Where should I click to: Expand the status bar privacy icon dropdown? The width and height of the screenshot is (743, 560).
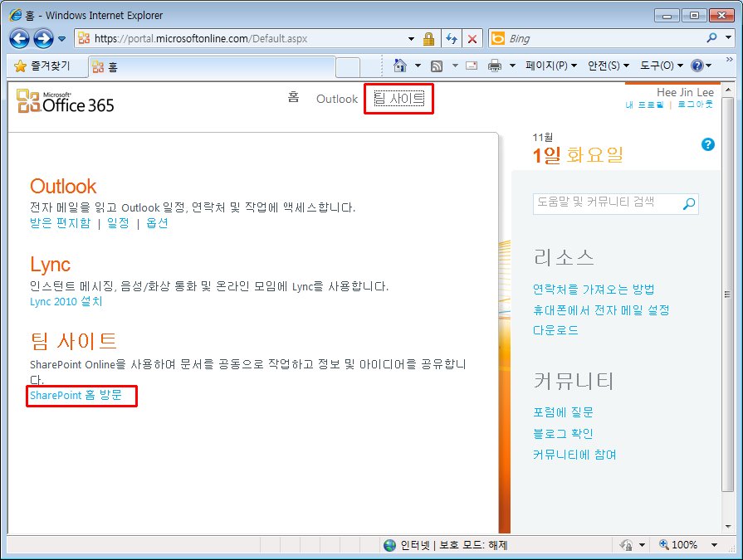(642, 545)
